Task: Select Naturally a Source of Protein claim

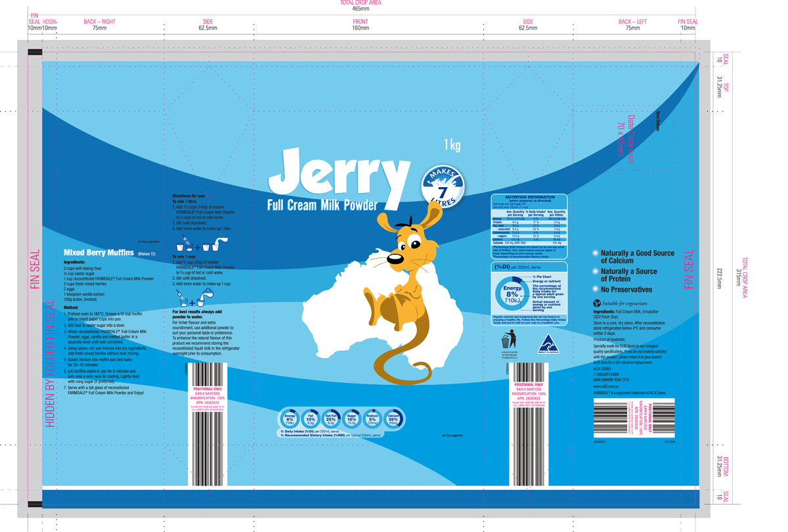Action: tap(628, 275)
